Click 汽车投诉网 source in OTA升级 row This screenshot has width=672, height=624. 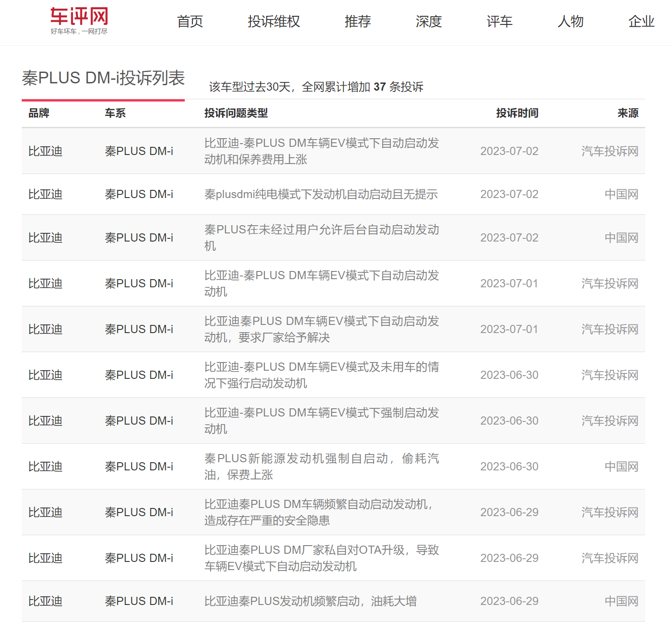[x=610, y=558]
